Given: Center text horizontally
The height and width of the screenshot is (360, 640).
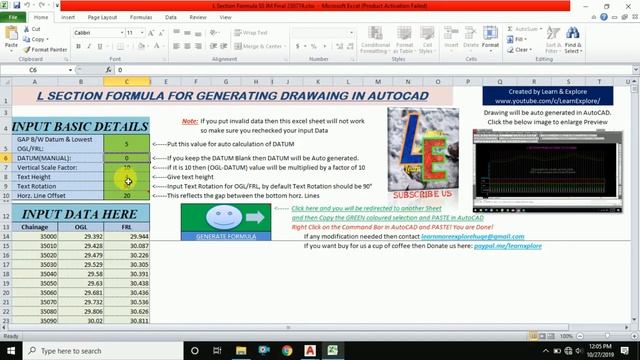Looking at the screenshot, I should click(x=187, y=46).
